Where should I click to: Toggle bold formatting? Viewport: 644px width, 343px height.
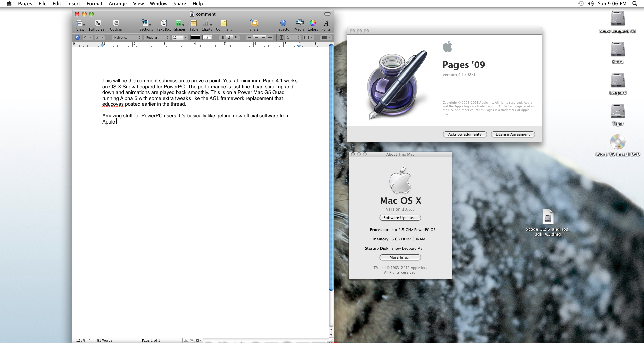[223, 38]
